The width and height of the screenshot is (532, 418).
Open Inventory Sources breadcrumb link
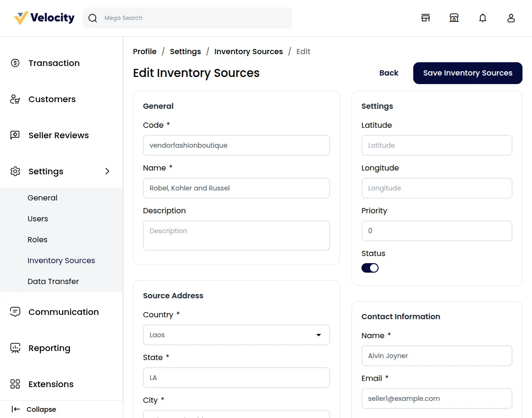coord(248,51)
